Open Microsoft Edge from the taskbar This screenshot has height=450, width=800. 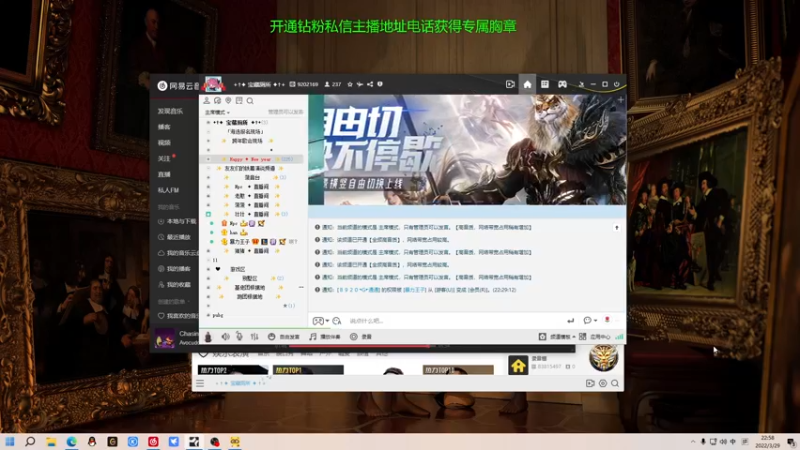click(71, 441)
